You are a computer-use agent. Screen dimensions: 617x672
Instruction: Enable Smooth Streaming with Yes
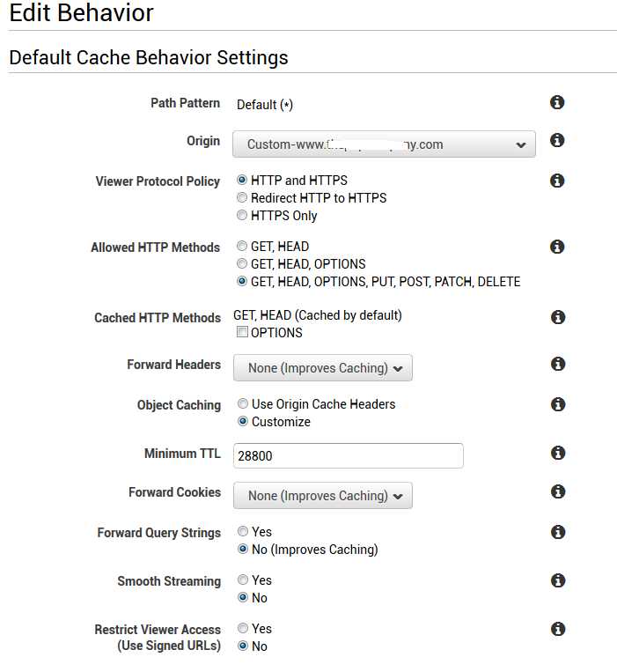point(242,580)
